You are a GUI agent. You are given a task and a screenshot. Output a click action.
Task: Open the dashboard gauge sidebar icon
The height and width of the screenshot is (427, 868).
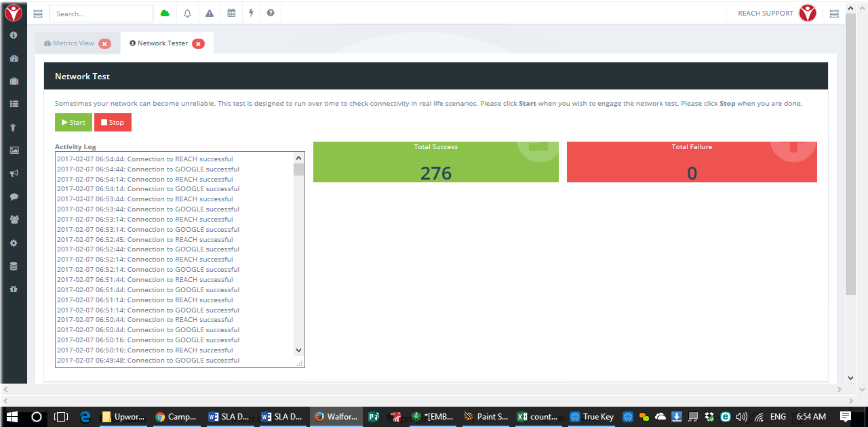pos(14,59)
